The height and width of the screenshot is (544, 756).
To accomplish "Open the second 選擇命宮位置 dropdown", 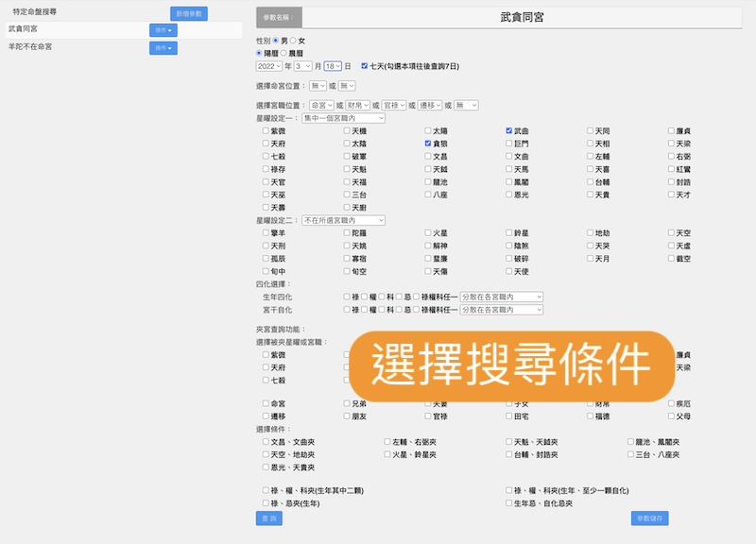I will pyautogui.click(x=347, y=86).
